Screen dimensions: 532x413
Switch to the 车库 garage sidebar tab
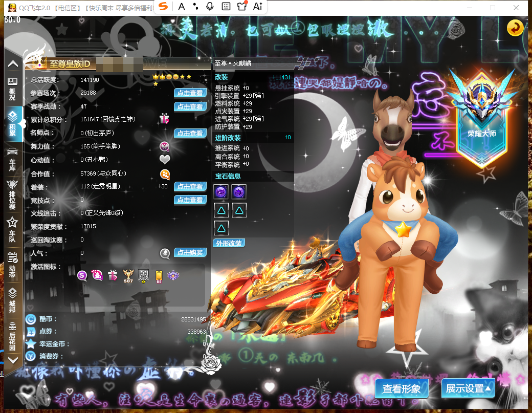click(x=13, y=159)
